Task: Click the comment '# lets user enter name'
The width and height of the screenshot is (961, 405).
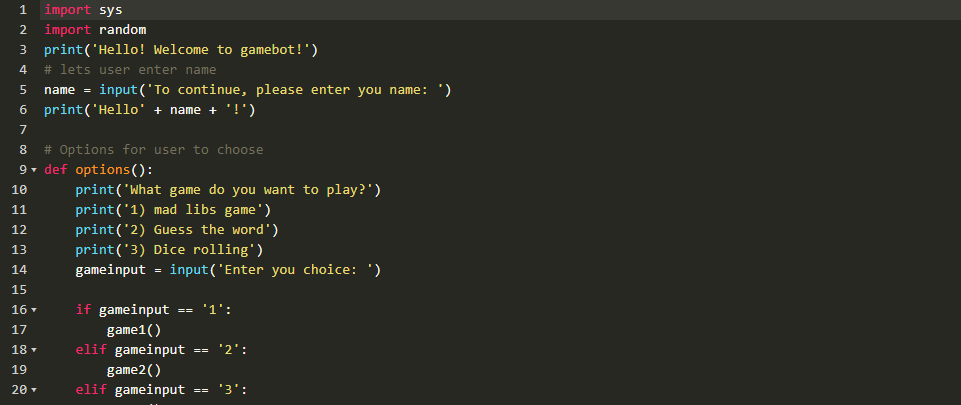Action: (x=130, y=70)
